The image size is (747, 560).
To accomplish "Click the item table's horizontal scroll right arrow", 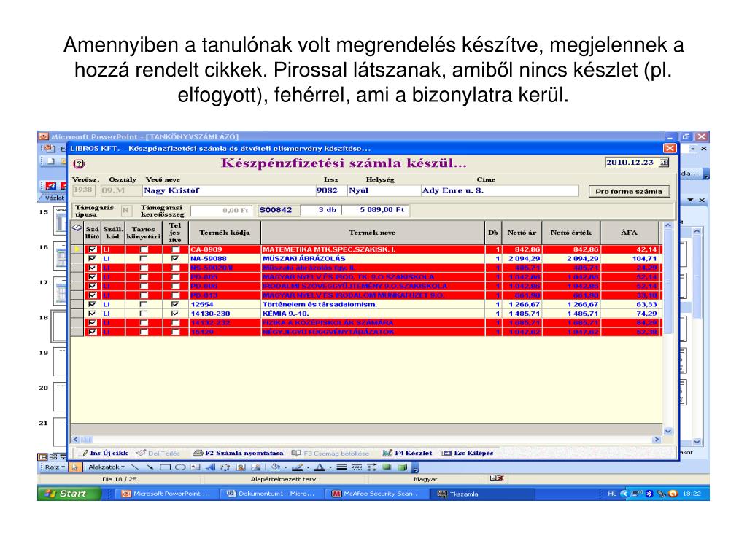I will [x=657, y=440].
